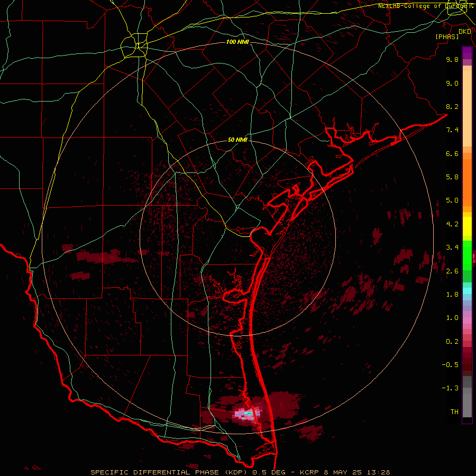Click the 9.8 value on color scale
Viewport: 476px width, 476px height.
pyautogui.click(x=452, y=60)
